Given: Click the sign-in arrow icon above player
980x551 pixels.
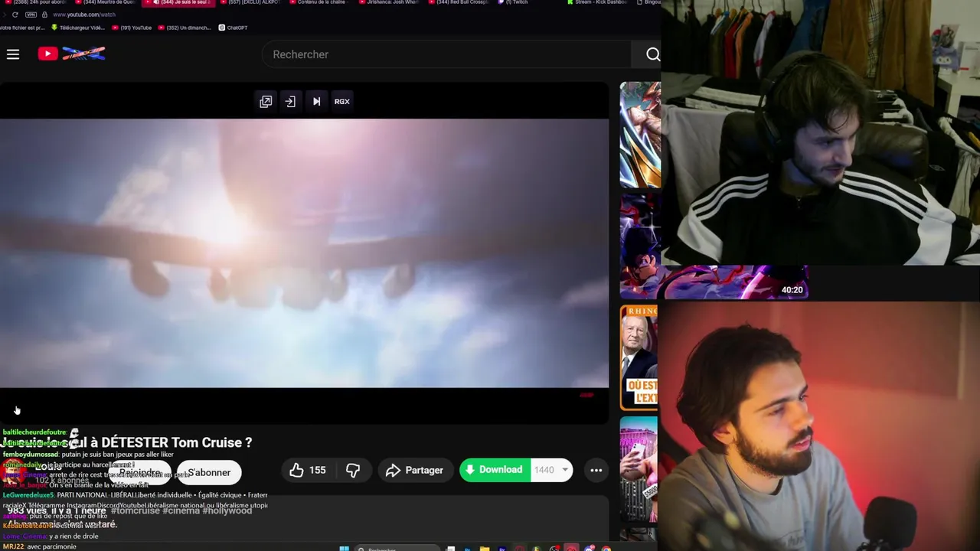Looking at the screenshot, I should click(x=290, y=101).
